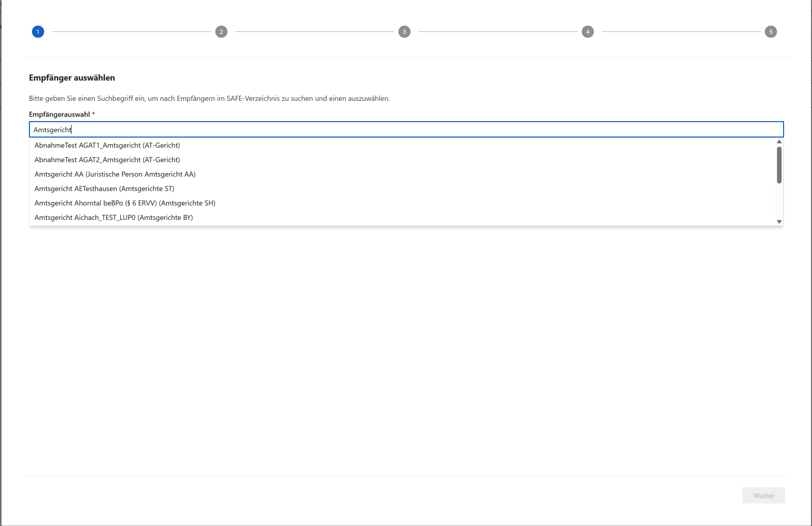Jump to step 2 indicator
Screen dimensions: 812x526
[x=221, y=32]
